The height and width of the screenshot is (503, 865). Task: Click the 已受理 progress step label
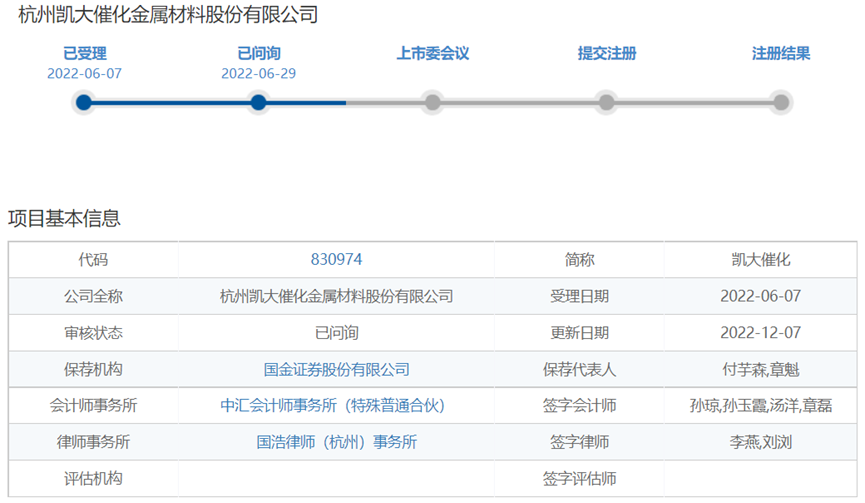point(84,53)
